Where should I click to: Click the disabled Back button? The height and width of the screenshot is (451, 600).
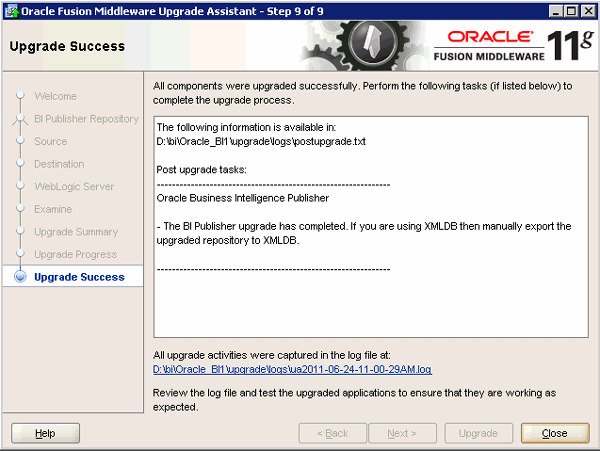[333, 433]
